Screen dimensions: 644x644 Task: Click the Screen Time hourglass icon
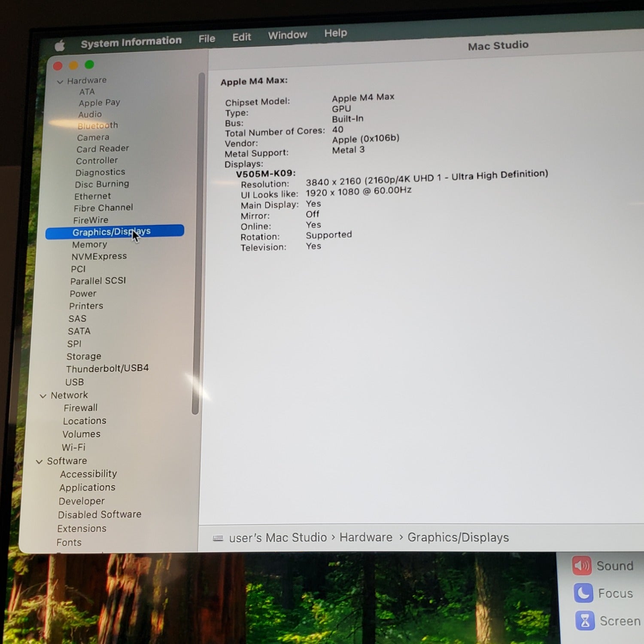coord(585,621)
